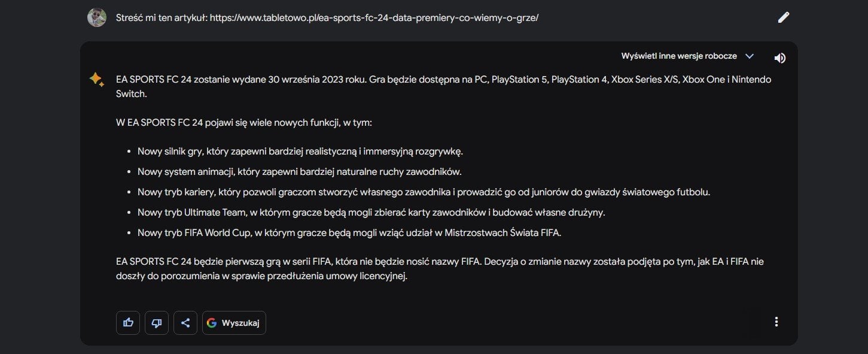The width and height of the screenshot is (868, 354).
Task: Select the "Nowy silnik gry" bullet item
Action: click(x=300, y=152)
